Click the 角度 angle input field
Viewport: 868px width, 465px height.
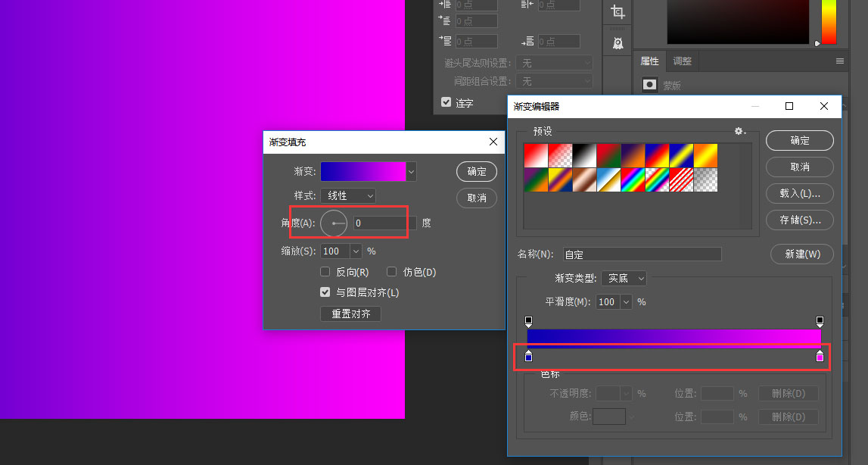384,223
